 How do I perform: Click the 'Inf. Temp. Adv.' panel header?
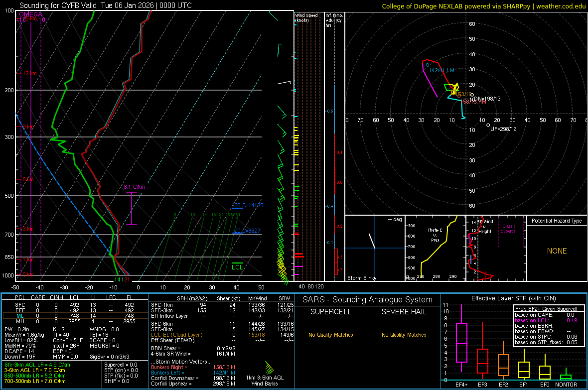click(x=334, y=20)
